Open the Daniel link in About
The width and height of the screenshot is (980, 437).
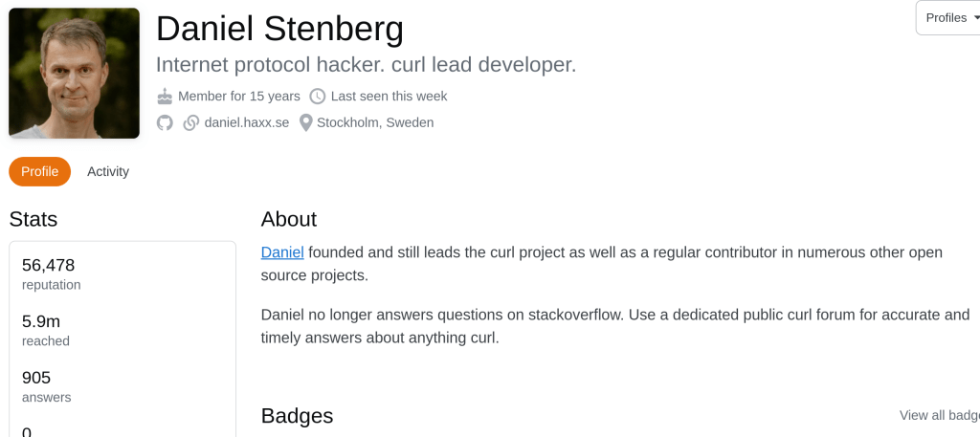[x=282, y=252]
